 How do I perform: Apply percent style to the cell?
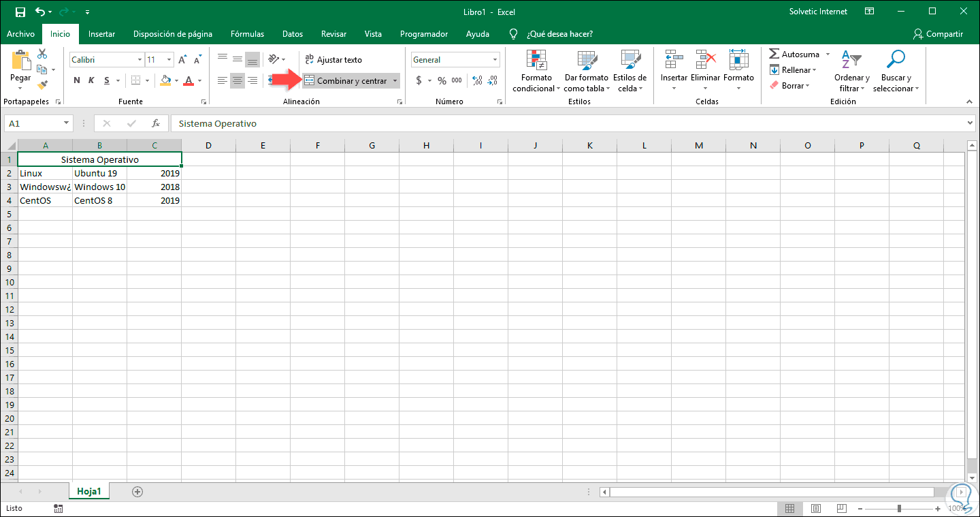[442, 80]
